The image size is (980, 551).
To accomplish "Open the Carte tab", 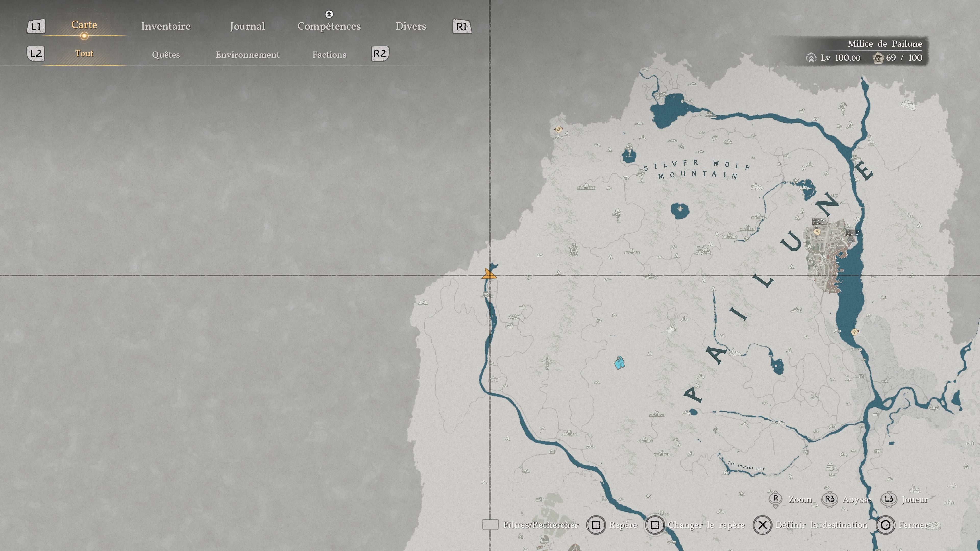I will (x=84, y=25).
